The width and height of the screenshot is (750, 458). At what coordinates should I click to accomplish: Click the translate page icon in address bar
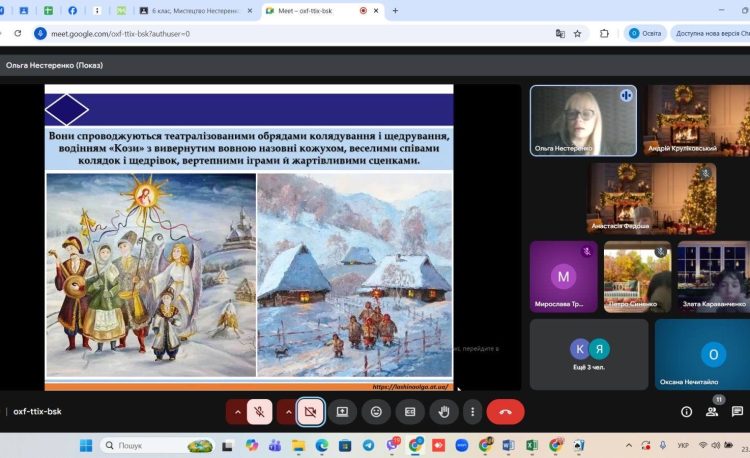tap(560, 33)
